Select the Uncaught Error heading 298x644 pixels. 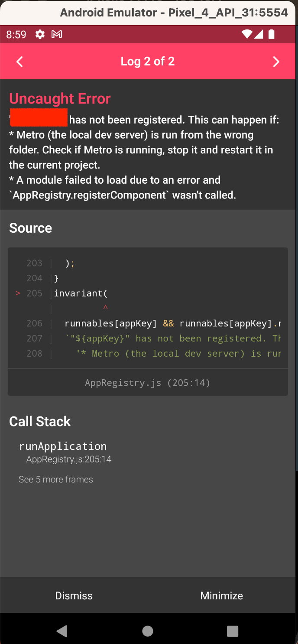pos(60,98)
